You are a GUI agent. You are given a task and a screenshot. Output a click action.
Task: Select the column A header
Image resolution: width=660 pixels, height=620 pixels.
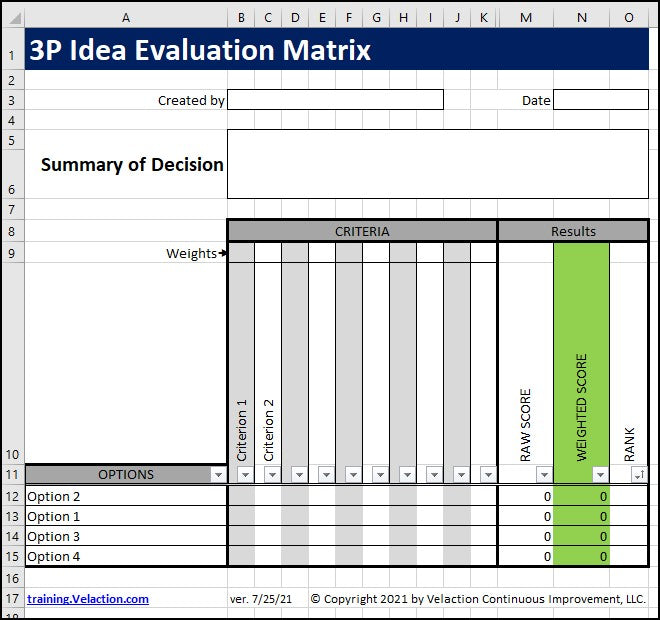click(x=125, y=17)
